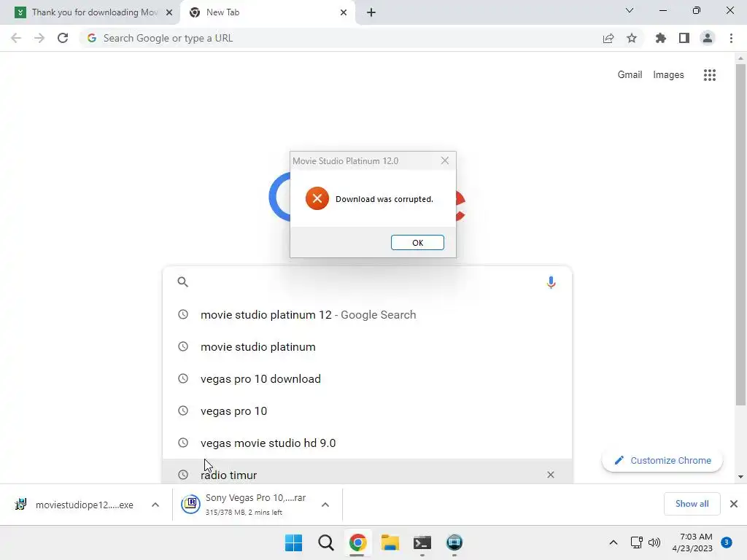Open the clock showing 7:03 AM
Viewport: 747px width, 560px height.
pyautogui.click(x=692, y=542)
